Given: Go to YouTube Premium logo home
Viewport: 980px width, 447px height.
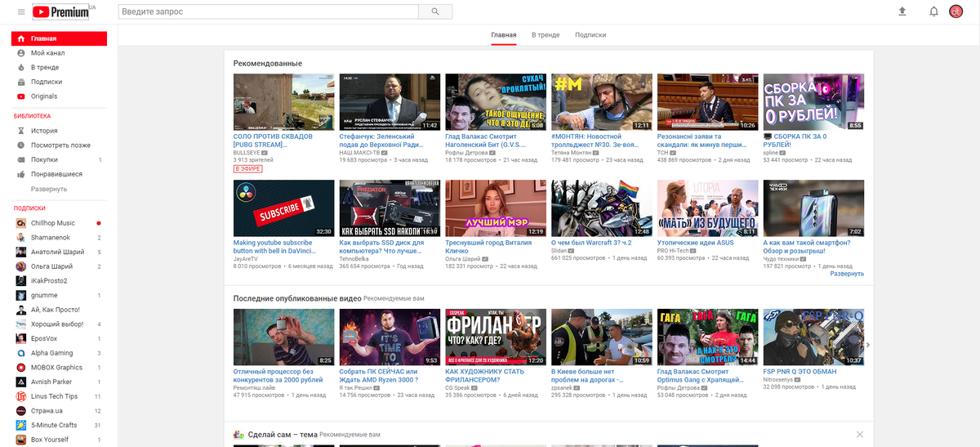Looking at the screenshot, I should [62, 11].
